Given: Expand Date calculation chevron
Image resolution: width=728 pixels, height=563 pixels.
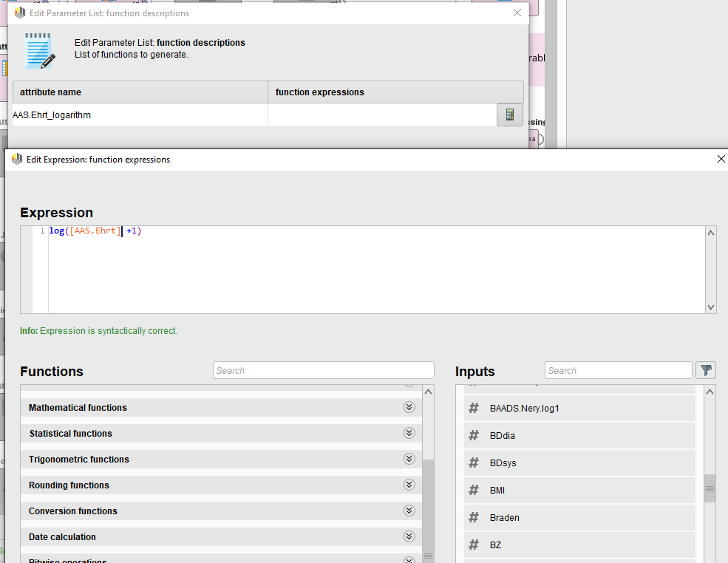Looking at the screenshot, I should [x=409, y=536].
